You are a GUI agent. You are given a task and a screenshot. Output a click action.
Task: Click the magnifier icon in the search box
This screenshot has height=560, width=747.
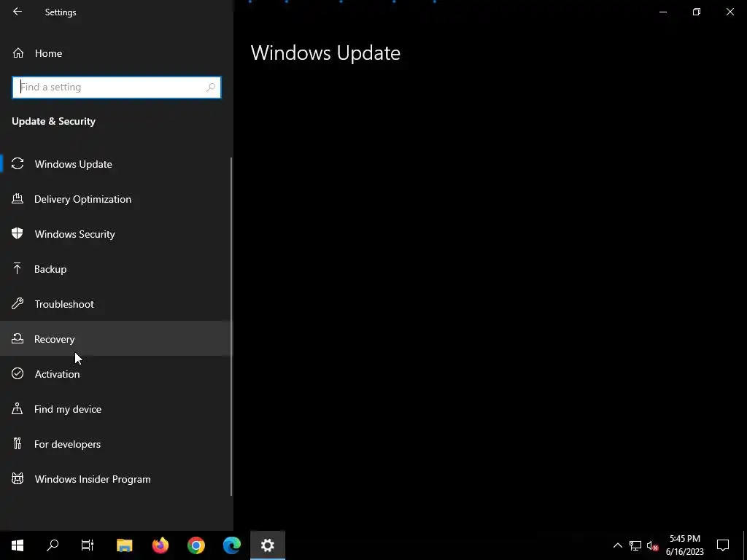[211, 87]
